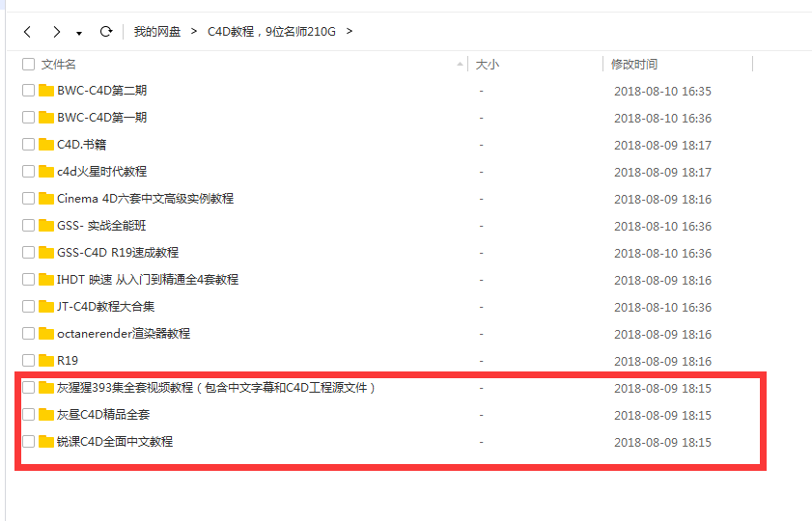
Task: Click the IHDT 映速 folder icon
Action: tap(46, 280)
